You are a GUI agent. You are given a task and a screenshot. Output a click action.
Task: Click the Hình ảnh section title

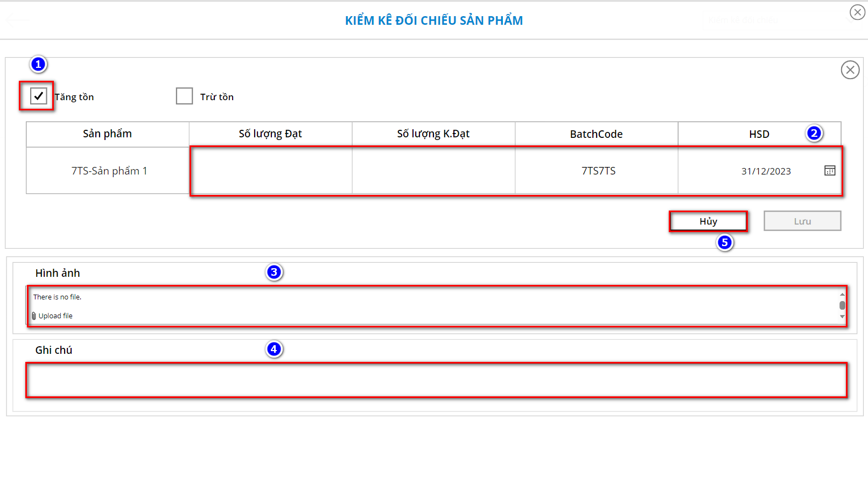58,273
